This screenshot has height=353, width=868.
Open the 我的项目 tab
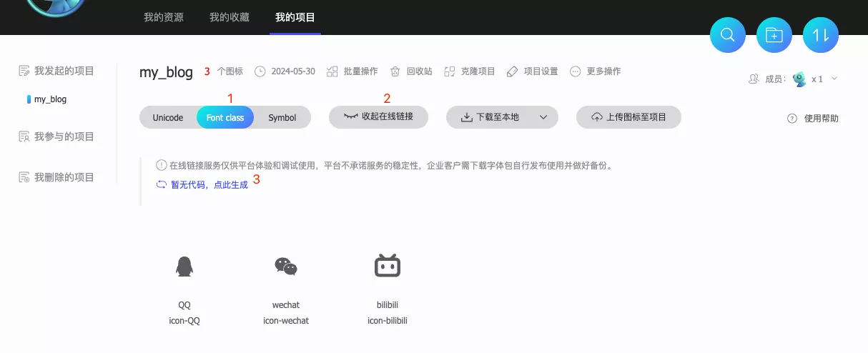[x=295, y=17]
